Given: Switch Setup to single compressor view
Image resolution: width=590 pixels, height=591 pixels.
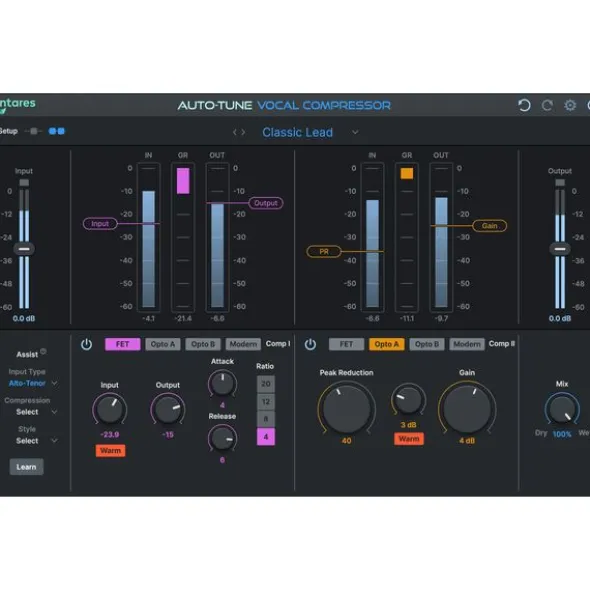Looking at the screenshot, I should (34, 131).
